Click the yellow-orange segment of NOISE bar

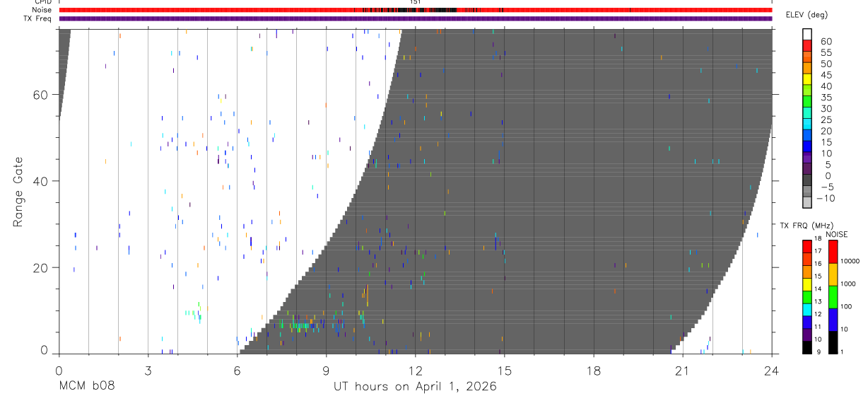[x=833, y=274]
